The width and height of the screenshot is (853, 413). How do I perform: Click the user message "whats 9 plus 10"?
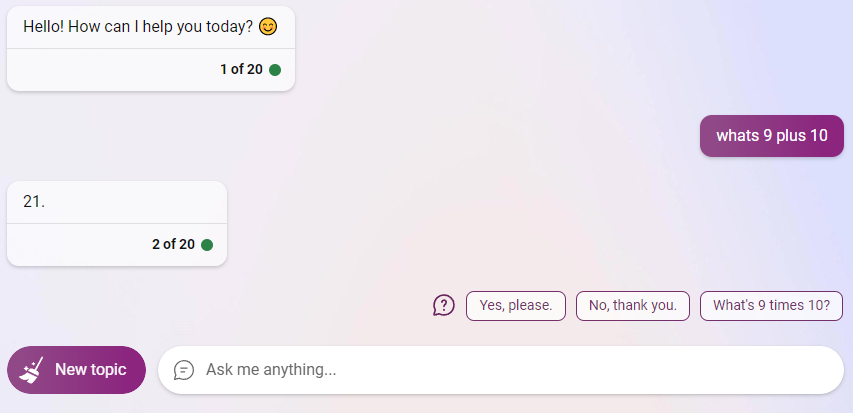tap(772, 135)
